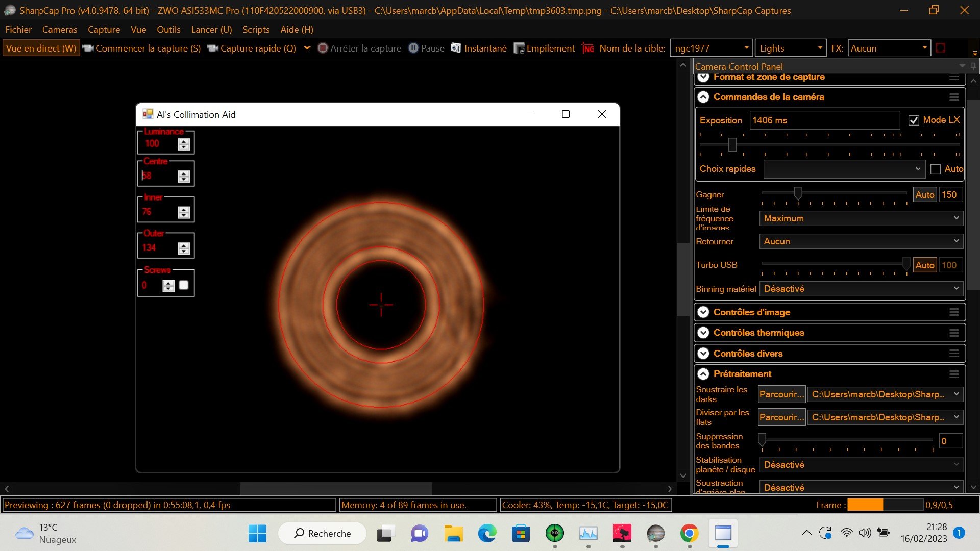Click the Screws spinner control
The image size is (980, 551).
[x=168, y=286]
